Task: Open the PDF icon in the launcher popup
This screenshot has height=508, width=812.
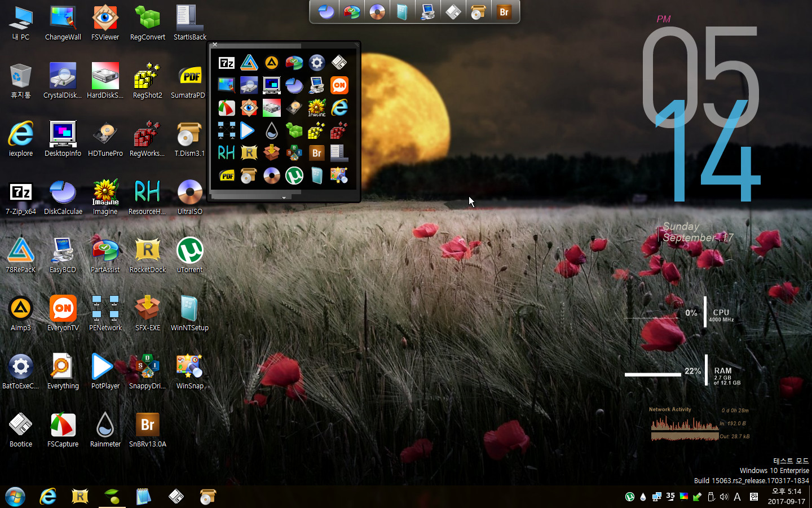Action: pyautogui.click(x=227, y=176)
